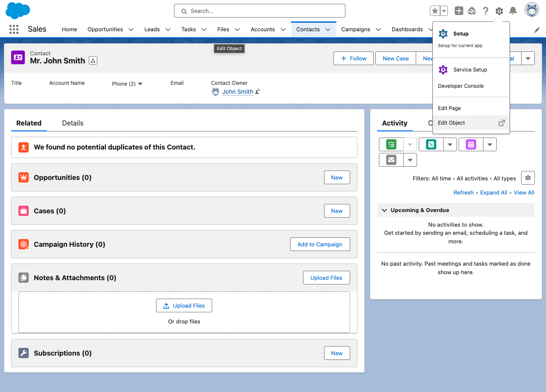Open the Dashboards nav tab
Screen dimensions: 546x392
tap(407, 30)
